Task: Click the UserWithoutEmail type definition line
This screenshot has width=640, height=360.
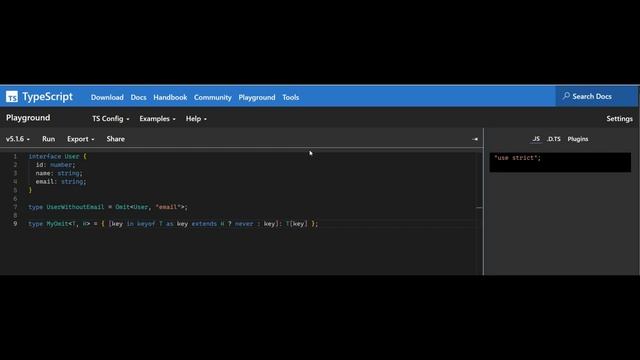Action: [x=108, y=207]
